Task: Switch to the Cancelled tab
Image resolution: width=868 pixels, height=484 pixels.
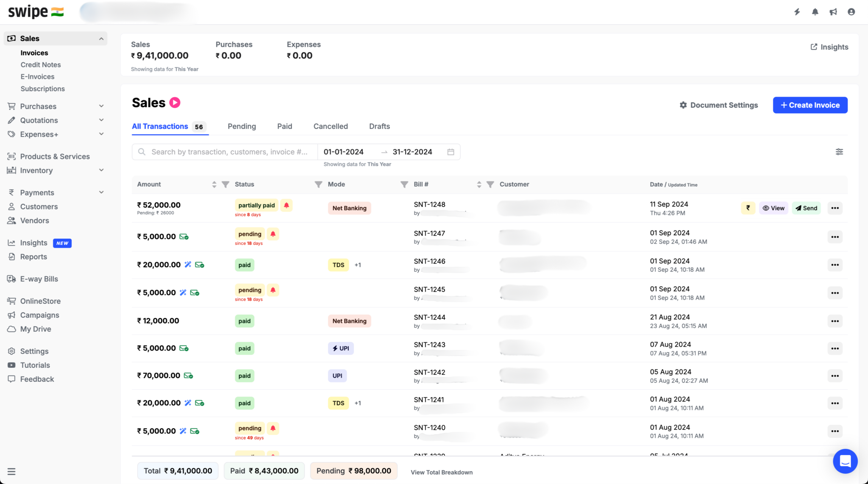Action: pos(331,126)
